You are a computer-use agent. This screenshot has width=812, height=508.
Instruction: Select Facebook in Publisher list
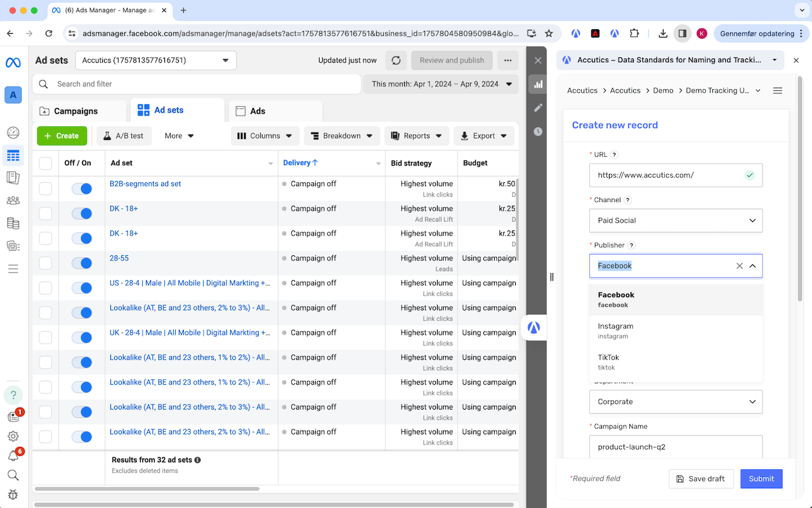tap(676, 300)
